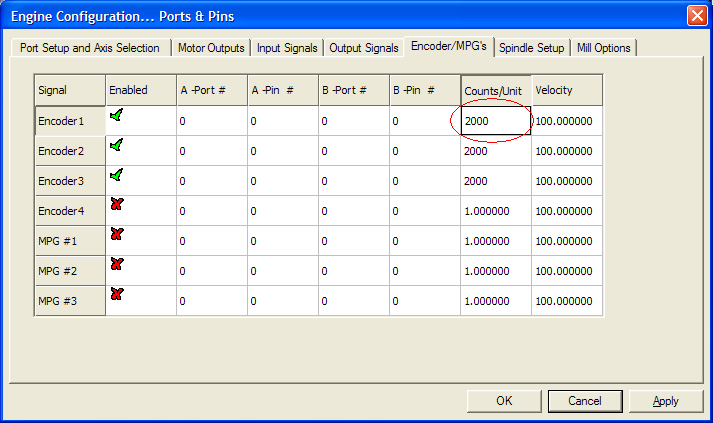This screenshot has width=713, height=423.
Task: Toggle Encoder2 green checkmark enabled icon
Action: pyautogui.click(x=117, y=146)
